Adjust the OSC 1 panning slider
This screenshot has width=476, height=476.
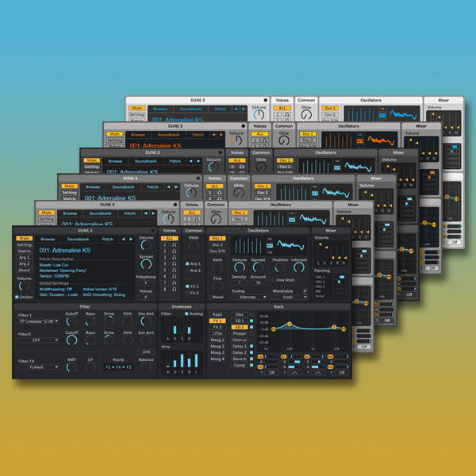340,277
